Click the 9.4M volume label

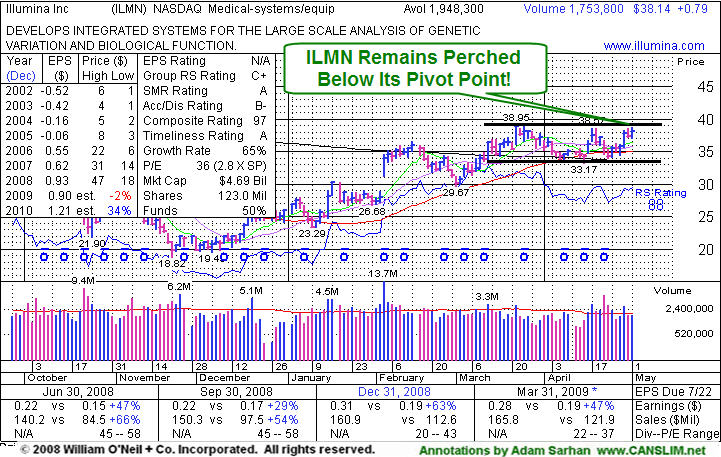pyautogui.click(x=83, y=280)
